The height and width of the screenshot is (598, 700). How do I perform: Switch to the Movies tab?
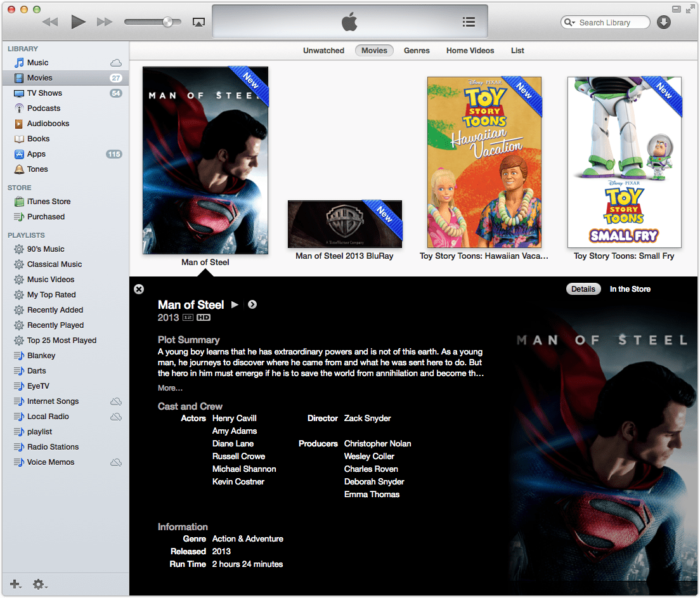[x=374, y=51]
